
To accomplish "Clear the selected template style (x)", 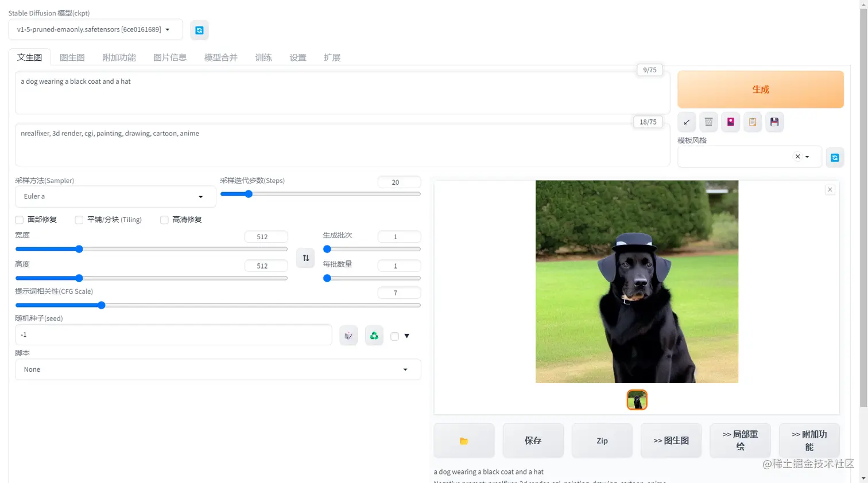I will tap(797, 157).
